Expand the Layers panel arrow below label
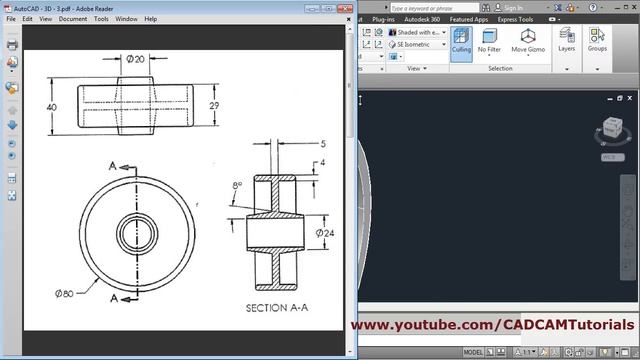Image resolution: width=640 pixels, height=360 pixels. coord(567,69)
